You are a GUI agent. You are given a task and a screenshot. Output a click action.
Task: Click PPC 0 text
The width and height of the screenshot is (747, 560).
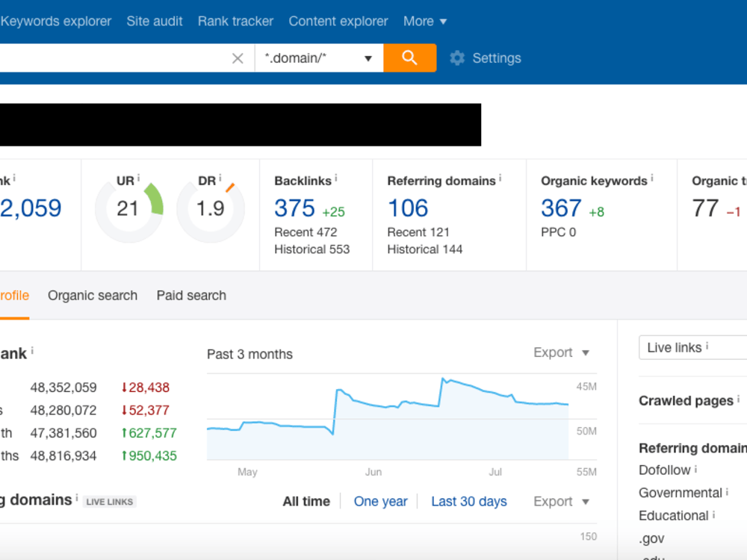pyautogui.click(x=558, y=232)
